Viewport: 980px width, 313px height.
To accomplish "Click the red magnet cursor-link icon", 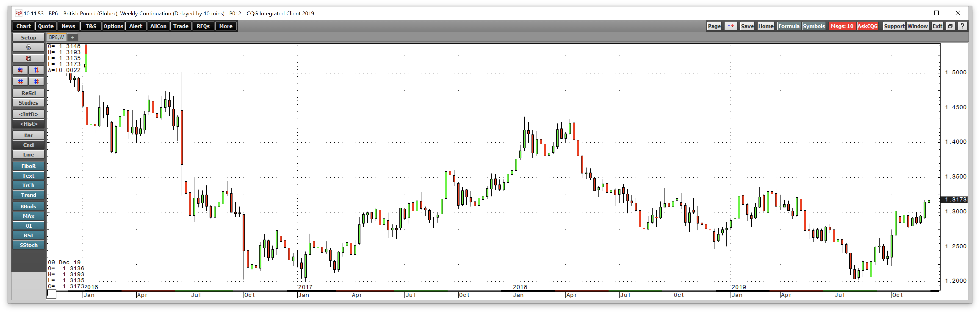I will click(x=28, y=58).
